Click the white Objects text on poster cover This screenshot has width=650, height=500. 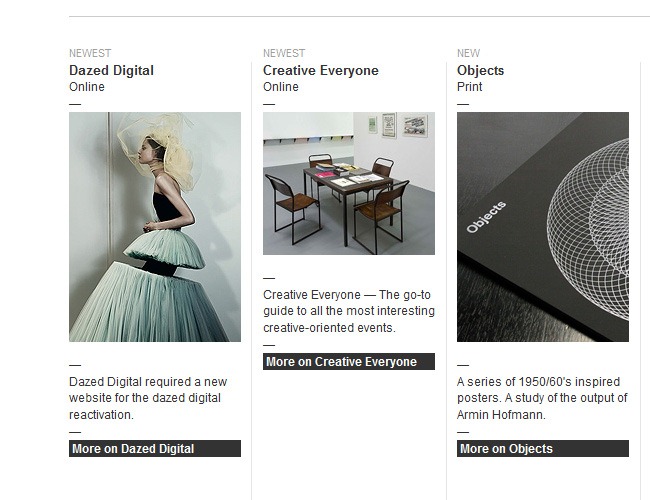point(486,217)
